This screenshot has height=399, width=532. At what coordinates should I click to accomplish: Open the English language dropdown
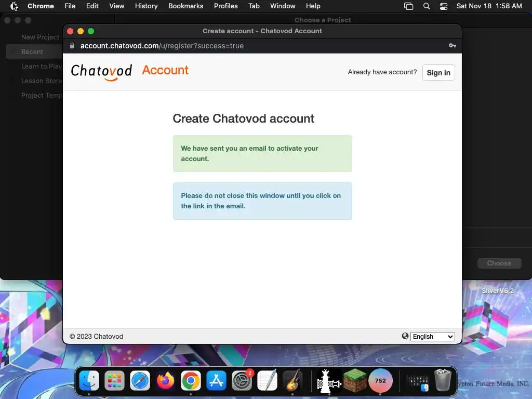pyautogui.click(x=433, y=336)
